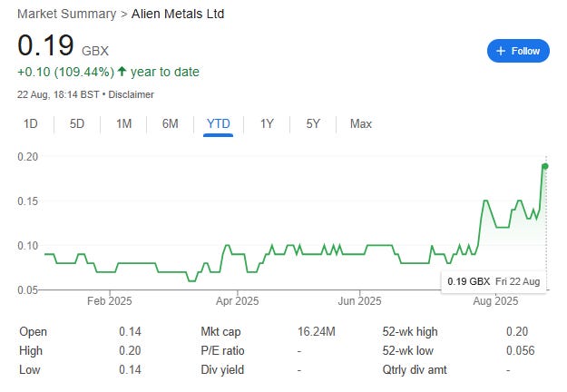The height and width of the screenshot is (392, 567).
Task: Click the 0.20 y-axis label
Action: click(27, 157)
